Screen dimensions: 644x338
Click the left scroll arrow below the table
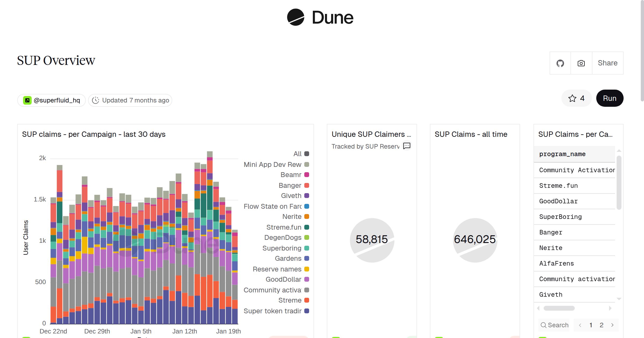pyautogui.click(x=538, y=308)
